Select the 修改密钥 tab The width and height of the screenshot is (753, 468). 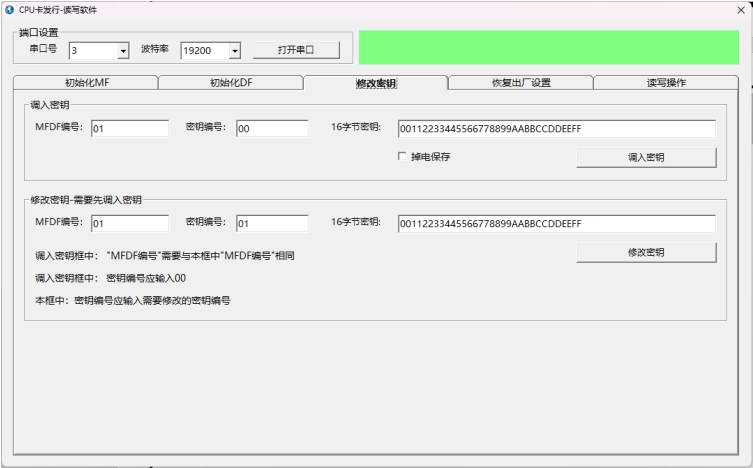coord(376,83)
